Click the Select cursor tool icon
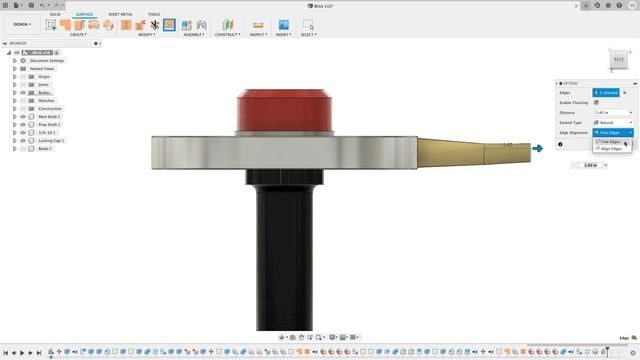Viewport: 640px width, 360px height. tap(308, 25)
